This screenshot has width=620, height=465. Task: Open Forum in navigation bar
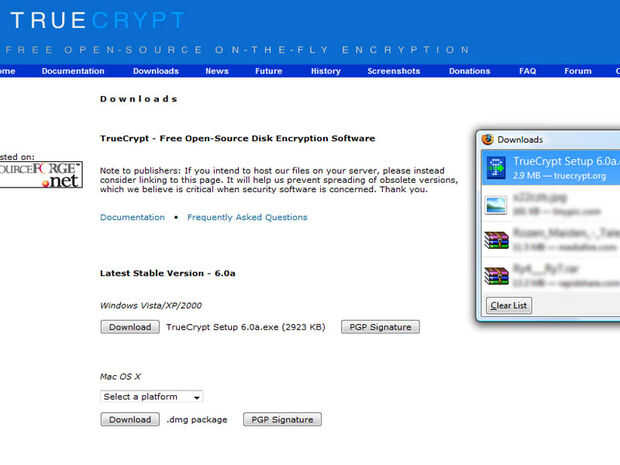coord(578,71)
